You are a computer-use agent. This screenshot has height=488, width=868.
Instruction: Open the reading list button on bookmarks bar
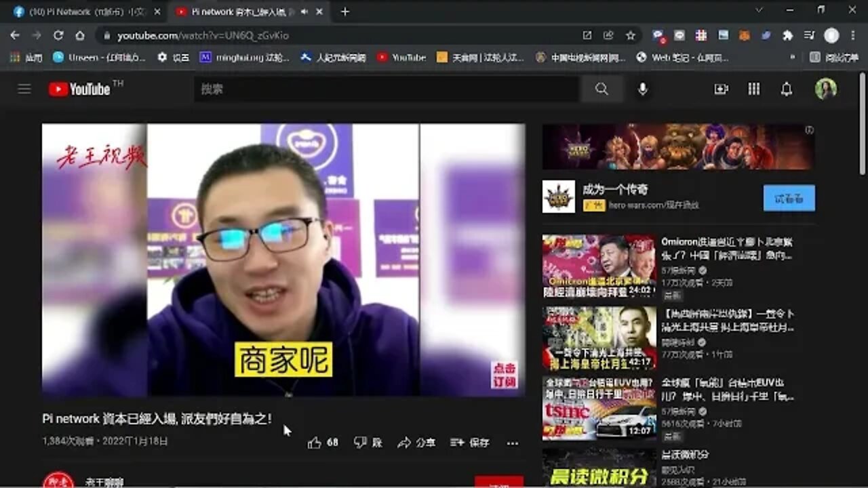point(834,58)
